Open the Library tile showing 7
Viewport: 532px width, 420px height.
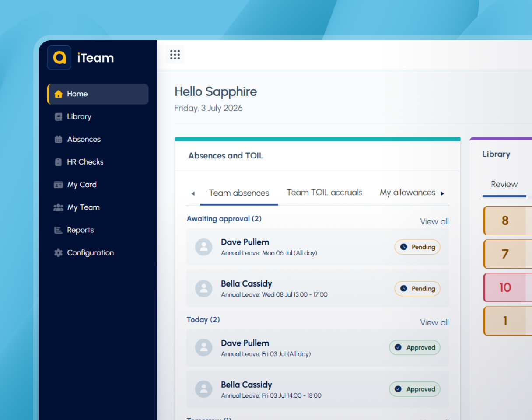pos(507,254)
